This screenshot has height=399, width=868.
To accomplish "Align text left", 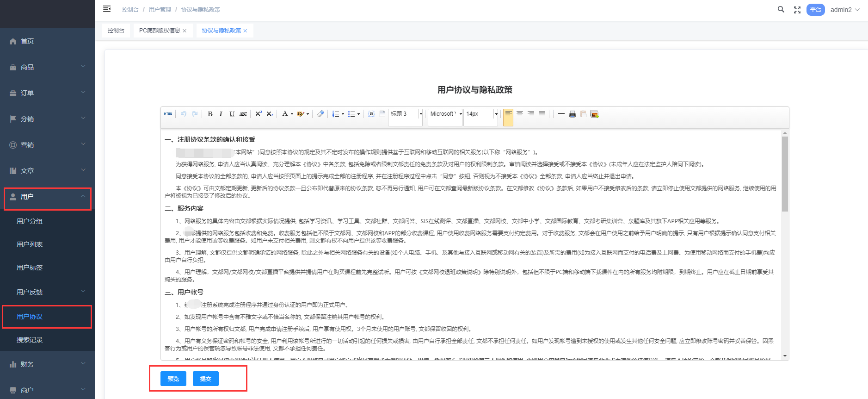I will [x=508, y=114].
